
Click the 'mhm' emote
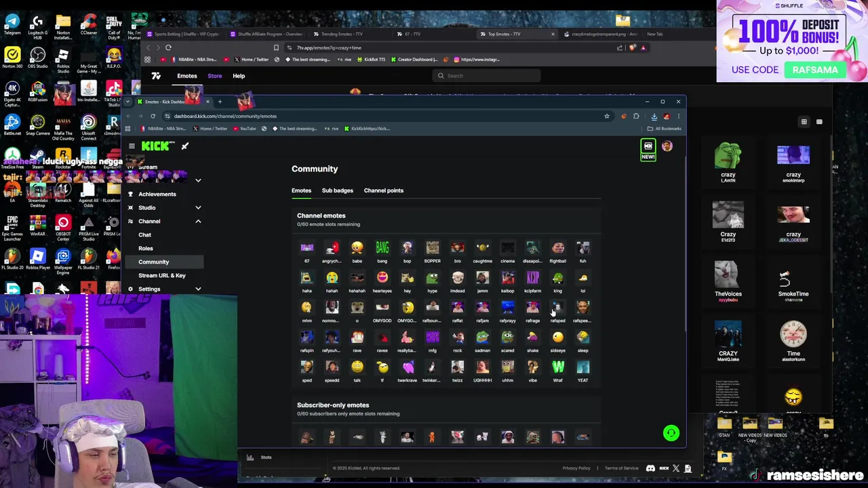[x=307, y=308]
